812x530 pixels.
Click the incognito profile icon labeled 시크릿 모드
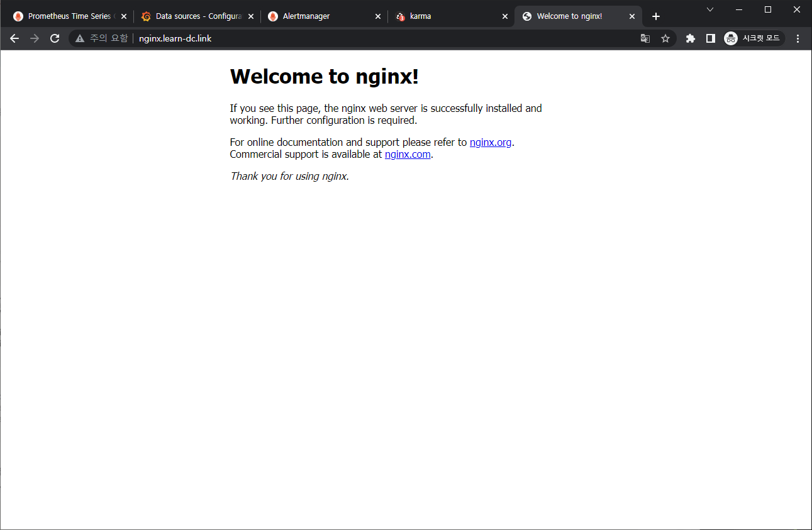coord(730,38)
